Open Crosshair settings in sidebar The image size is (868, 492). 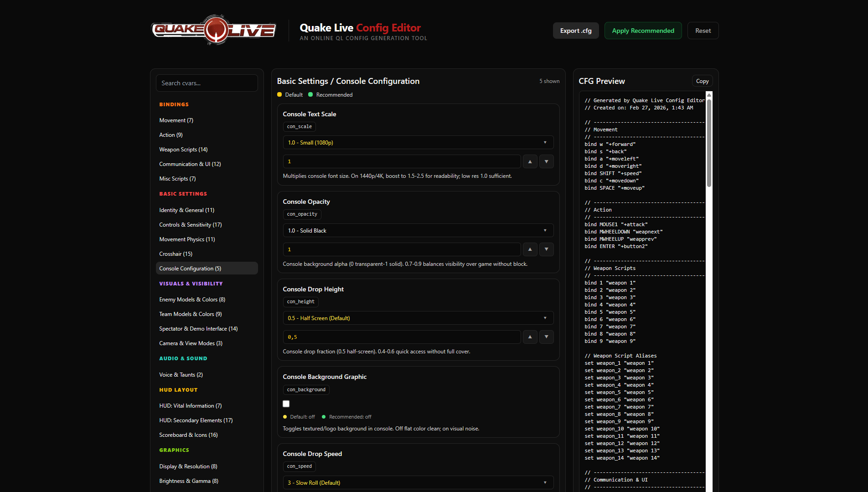[x=176, y=254]
